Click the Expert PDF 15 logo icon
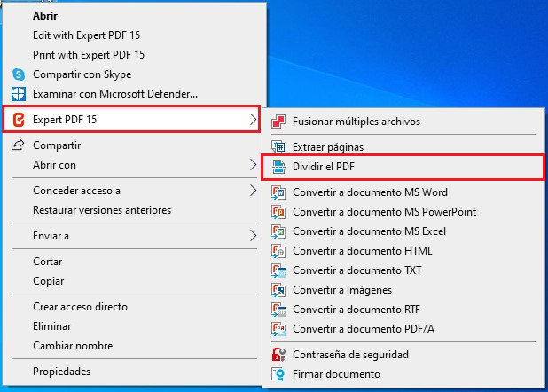The image size is (548, 392). point(18,119)
